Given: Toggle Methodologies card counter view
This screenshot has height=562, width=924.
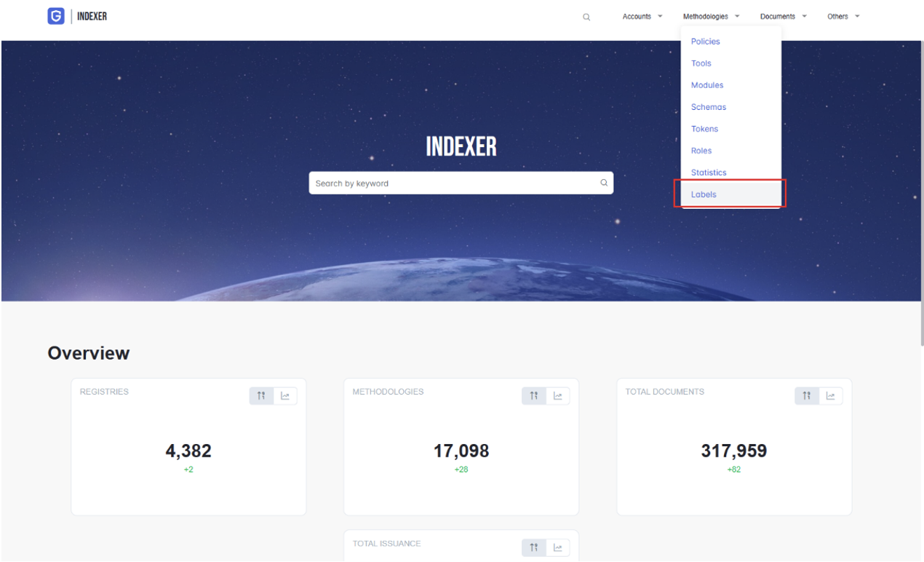Looking at the screenshot, I should click(534, 396).
